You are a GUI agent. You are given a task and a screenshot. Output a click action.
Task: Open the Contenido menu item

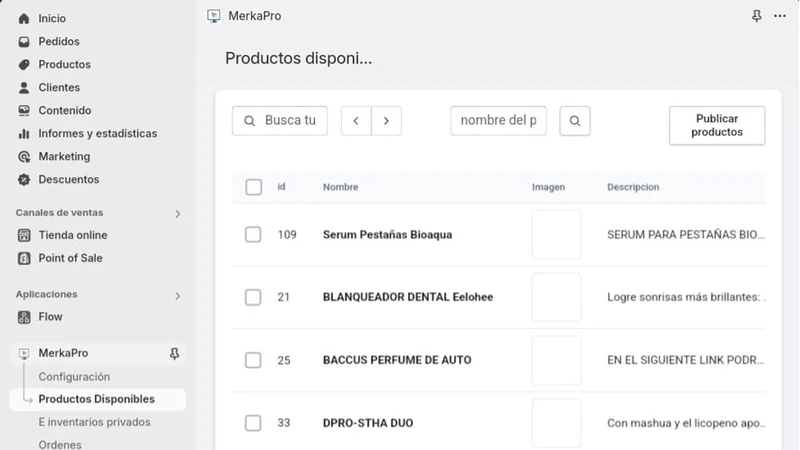point(65,111)
